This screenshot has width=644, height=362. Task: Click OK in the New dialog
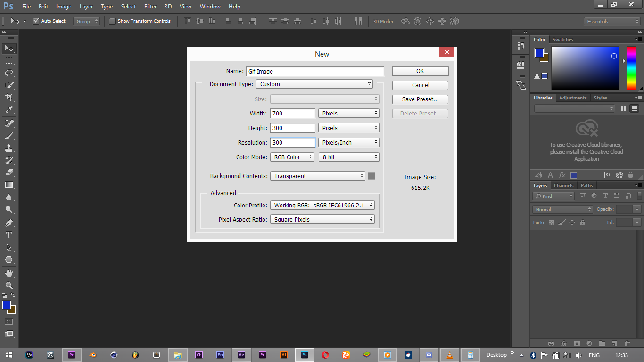pos(420,71)
